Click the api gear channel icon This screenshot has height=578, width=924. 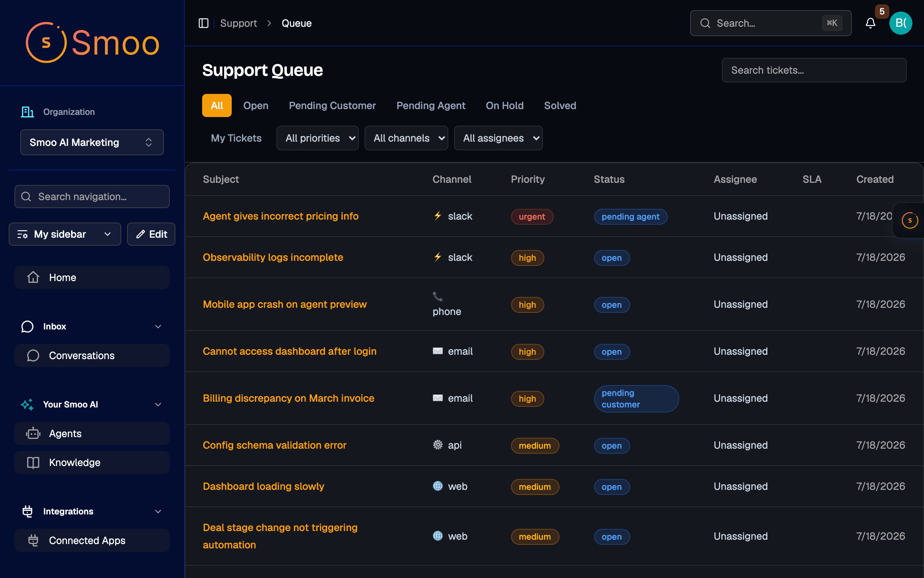(x=437, y=445)
